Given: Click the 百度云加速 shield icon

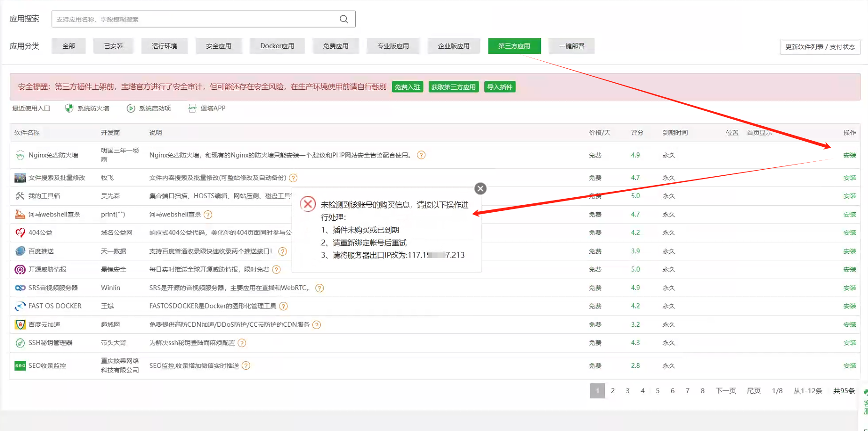Looking at the screenshot, I should pyautogui.click(x=20, y=324).
